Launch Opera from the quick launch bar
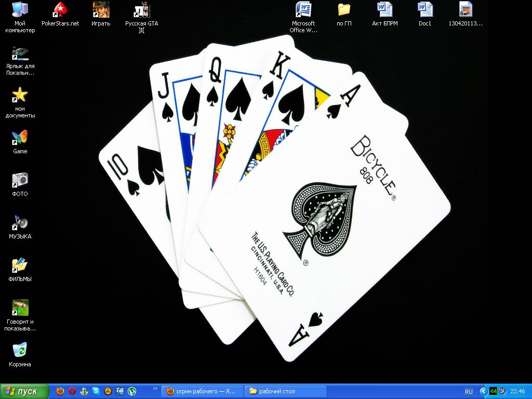This screenshot has width=532, height=399. [x=72, y=391]
